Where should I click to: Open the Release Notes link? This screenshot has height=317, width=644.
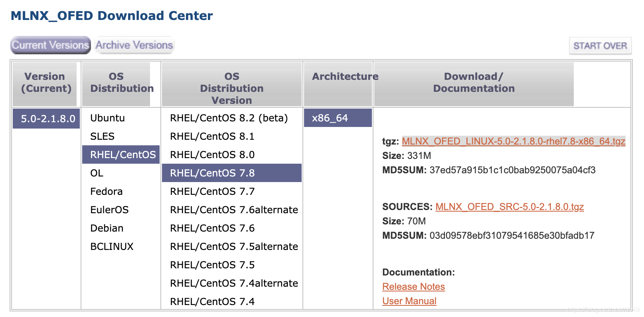click(x=413, y=287)
